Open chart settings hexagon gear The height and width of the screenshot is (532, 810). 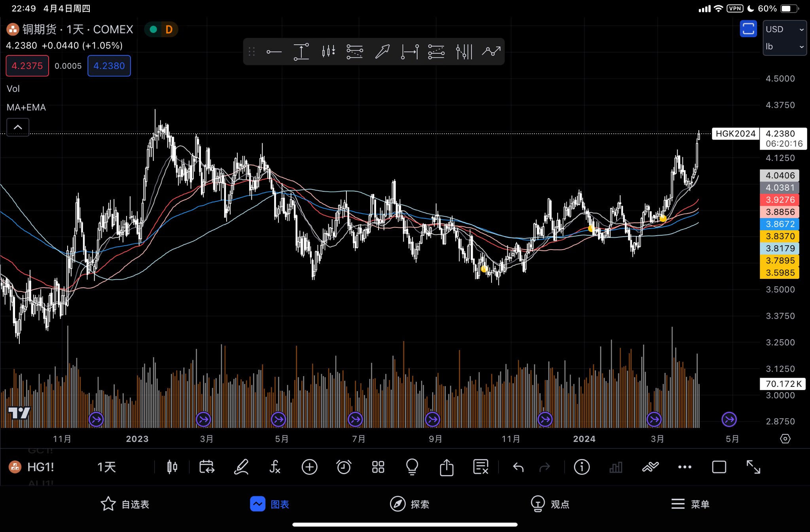point(785,439)
